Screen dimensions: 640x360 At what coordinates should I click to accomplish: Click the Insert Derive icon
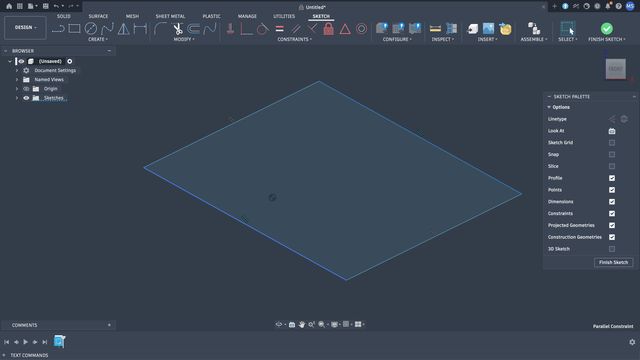pos(472,29)
